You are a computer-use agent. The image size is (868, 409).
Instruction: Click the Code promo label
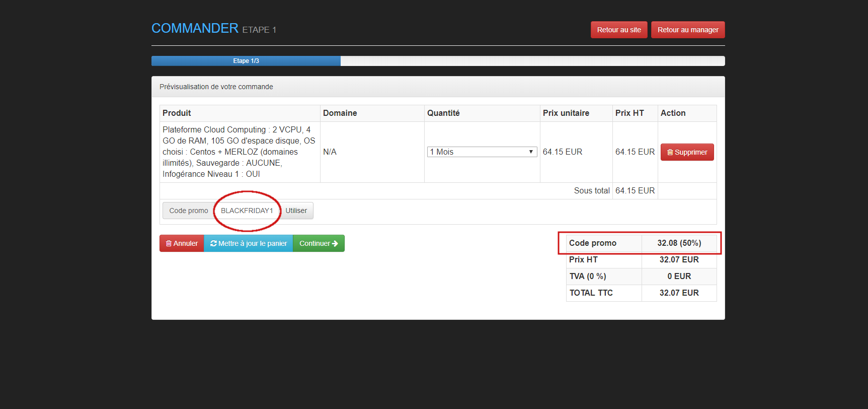coord(189,211)
